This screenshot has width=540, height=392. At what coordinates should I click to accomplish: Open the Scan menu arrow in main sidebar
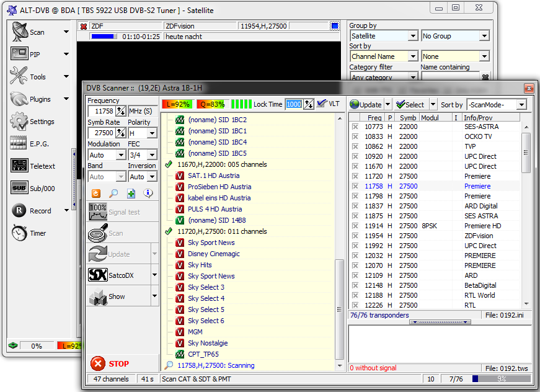tap(66, 32)
